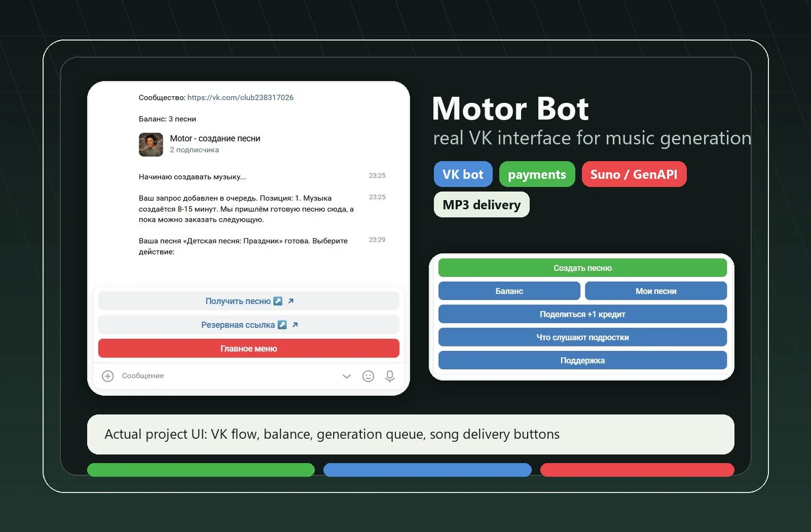Click the plus attachment icon
Screen dimensions: 811x532
coord(108,376)
